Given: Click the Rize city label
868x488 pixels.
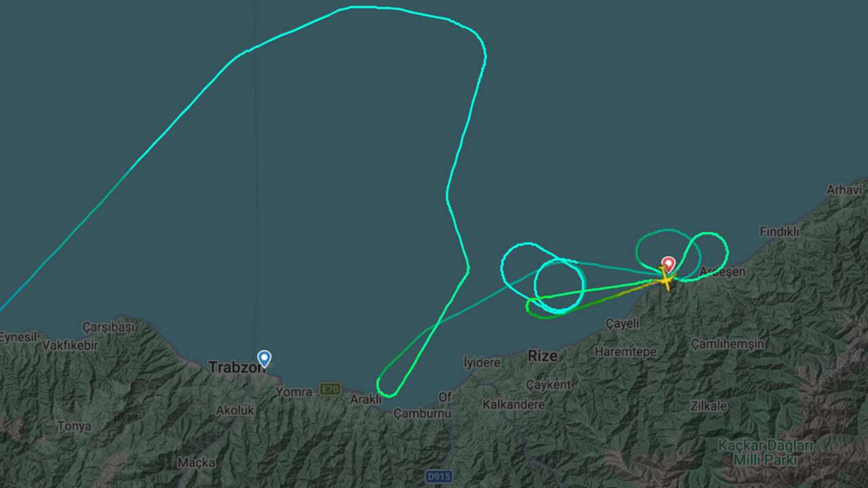Looking at the screenshot, I should 543,356.
